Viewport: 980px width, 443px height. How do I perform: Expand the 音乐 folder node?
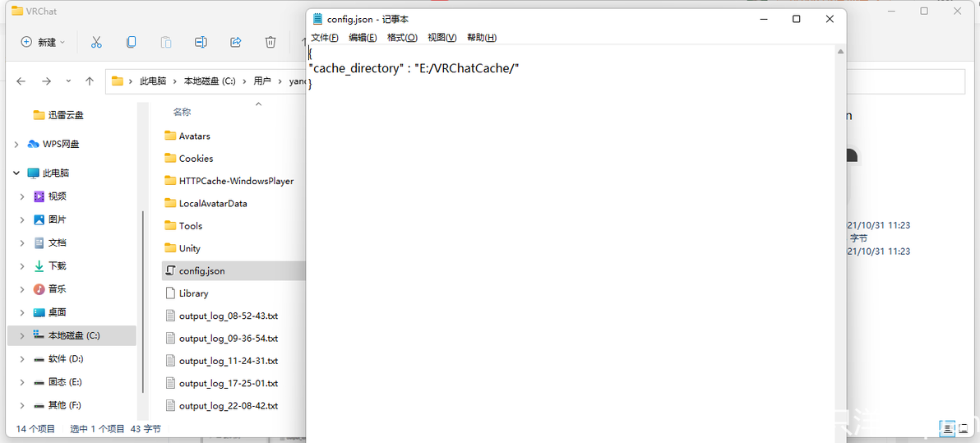click(22, 288)
